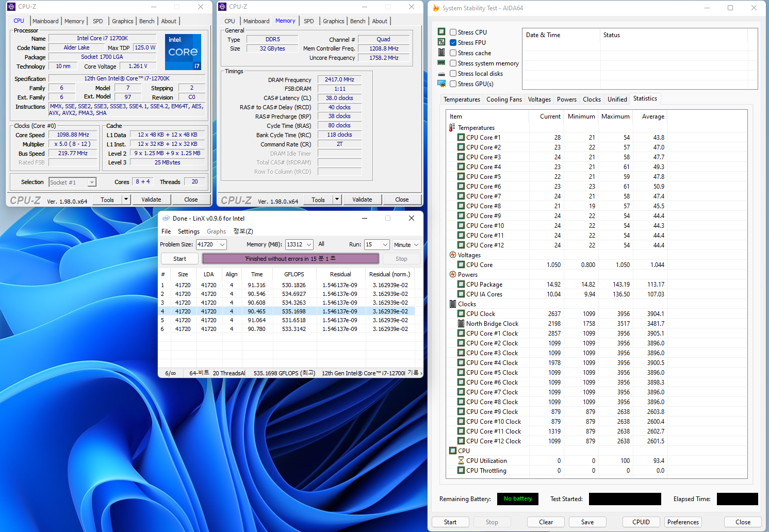
Task: Click the Voltages category icon in statistics
Action: coord(452,255)
